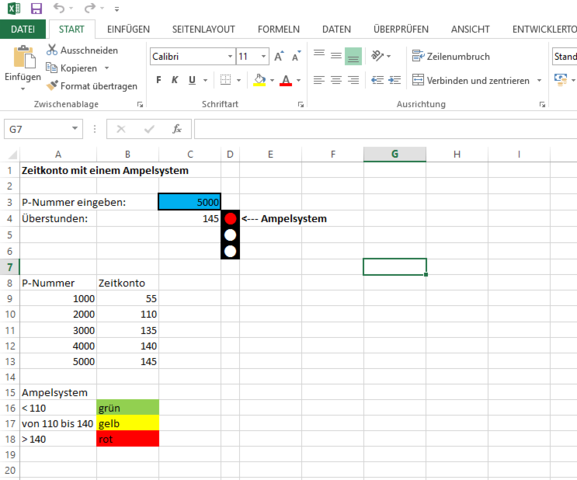Align cell text left
The height and width of the screenshot is (480, 577).
coord(319,80)
